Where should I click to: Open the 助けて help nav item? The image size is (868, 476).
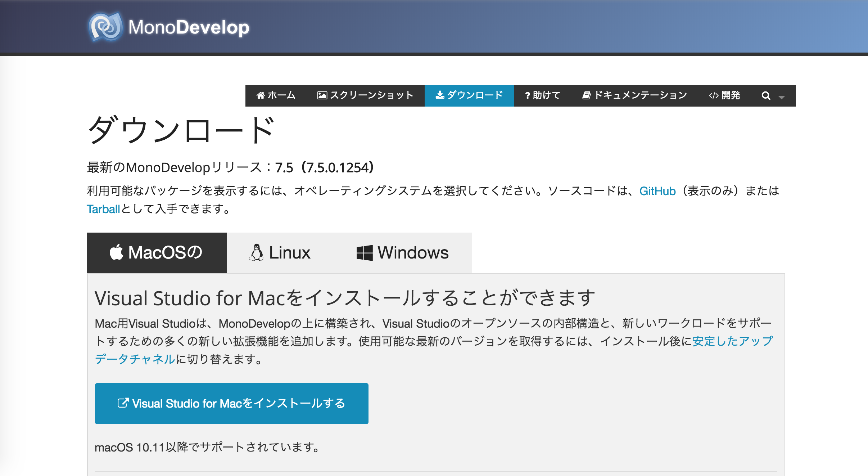pos(542,95)
